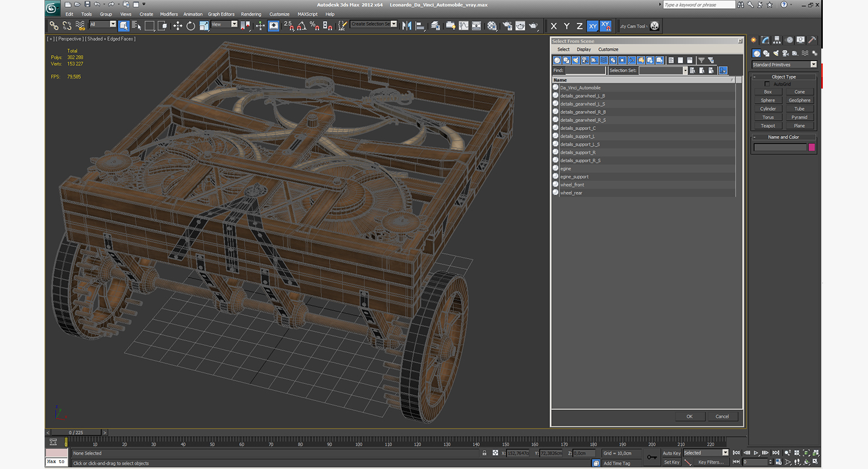Toggle the Auto Key mode
Screen dimensions: 868x469
tap(672, 453)
